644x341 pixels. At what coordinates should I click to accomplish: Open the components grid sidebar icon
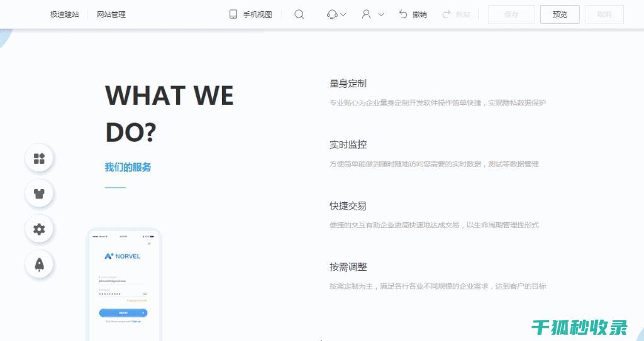click(39, 158)
